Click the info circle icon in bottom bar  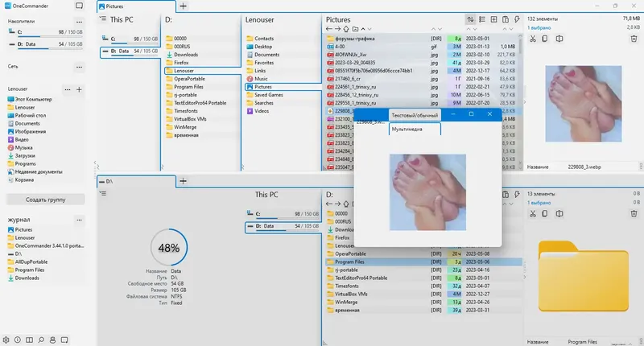pos(18,340)
